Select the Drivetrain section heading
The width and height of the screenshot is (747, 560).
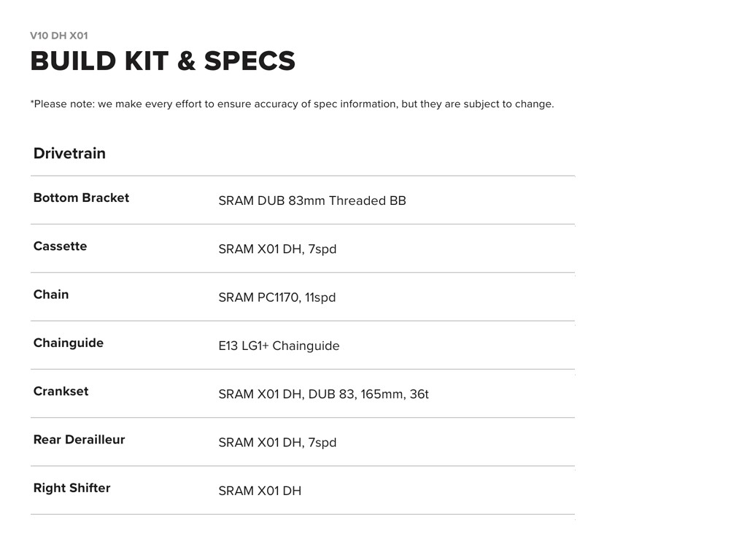69,153
